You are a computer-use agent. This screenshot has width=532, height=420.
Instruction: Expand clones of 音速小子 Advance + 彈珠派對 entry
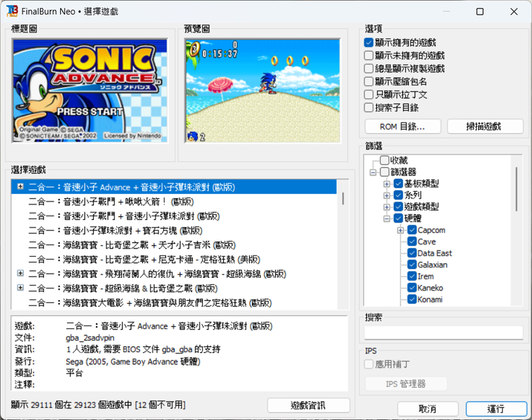coord(20,187)
